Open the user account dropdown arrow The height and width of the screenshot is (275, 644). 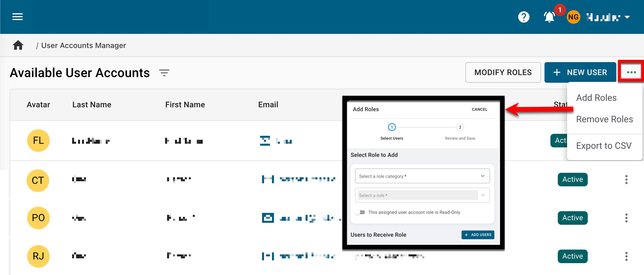pyautogui.click(x=627, y=17)
